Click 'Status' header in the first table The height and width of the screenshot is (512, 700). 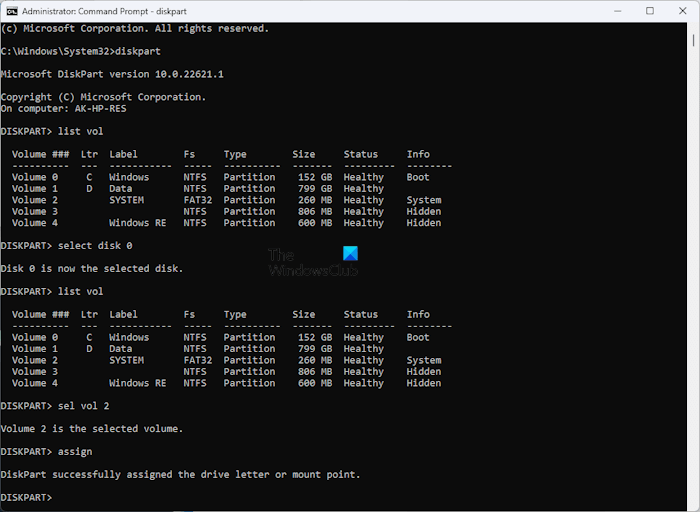click(x=361, y=154)
